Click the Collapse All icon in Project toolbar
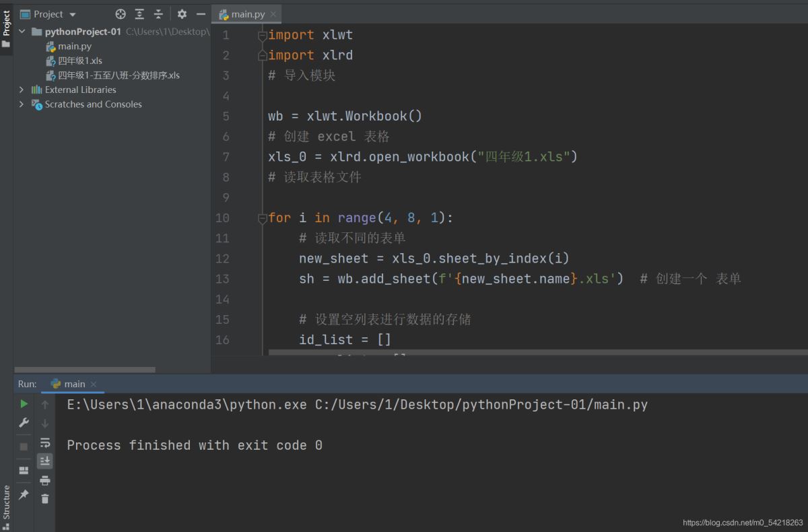The height and width of the screenshot is (532, 808). (x=158, y=13)
